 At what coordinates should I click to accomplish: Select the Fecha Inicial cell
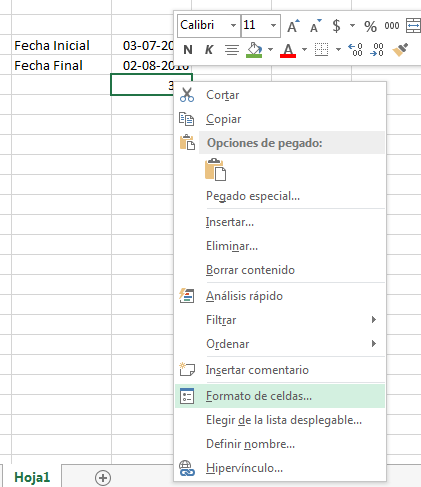tap(61, 45)
